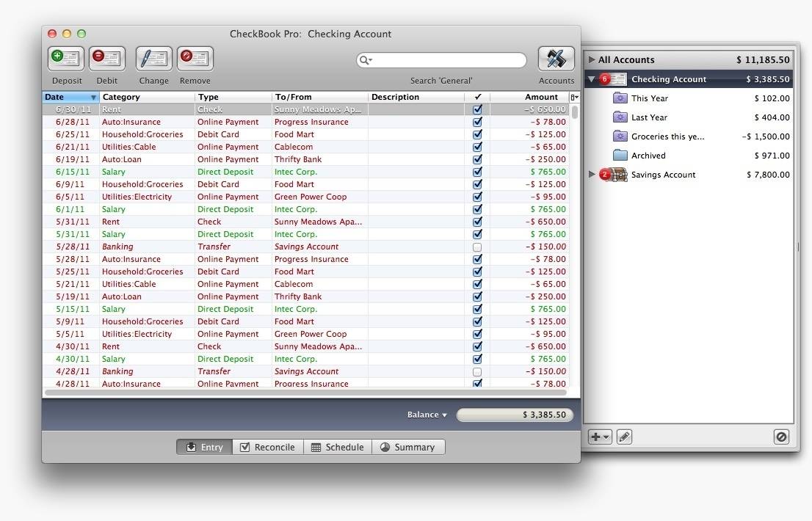Open the Accounts drawer icon

556,59
